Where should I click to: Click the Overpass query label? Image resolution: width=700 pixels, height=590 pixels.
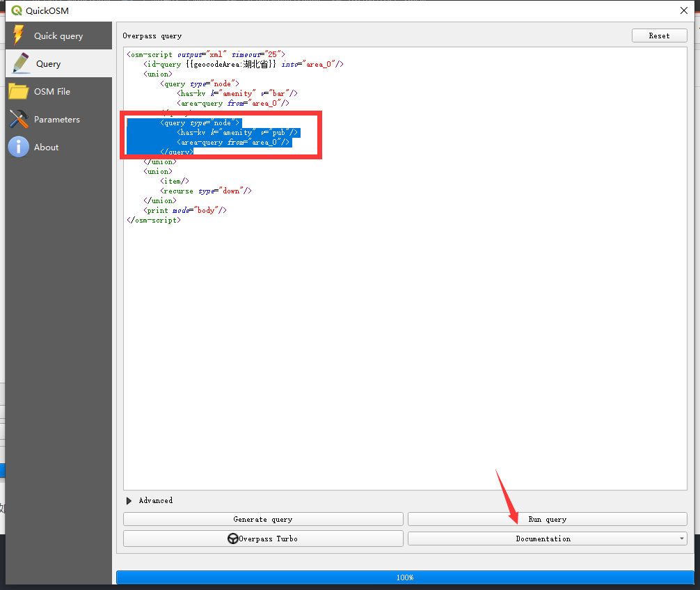152,35
